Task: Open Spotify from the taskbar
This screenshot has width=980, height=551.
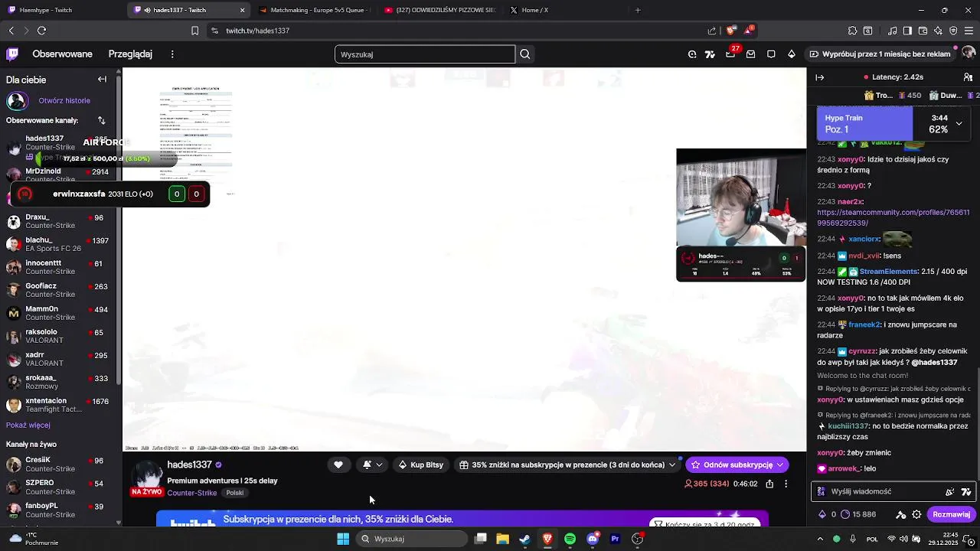Action: point(570,539)
